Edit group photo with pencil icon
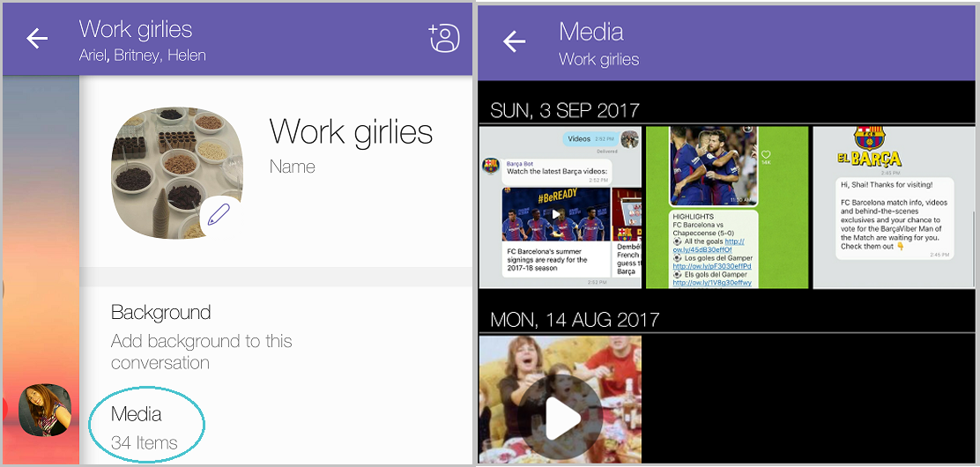 219,215
